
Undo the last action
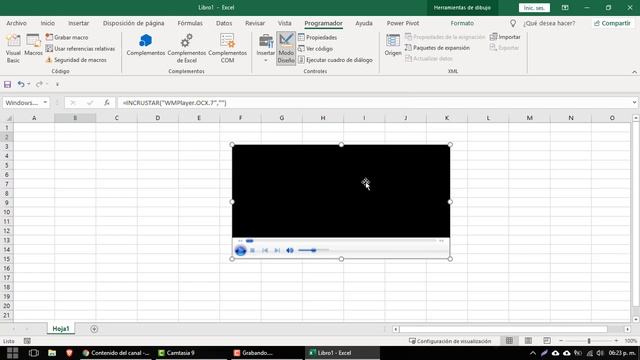click(x=20, y=84)
